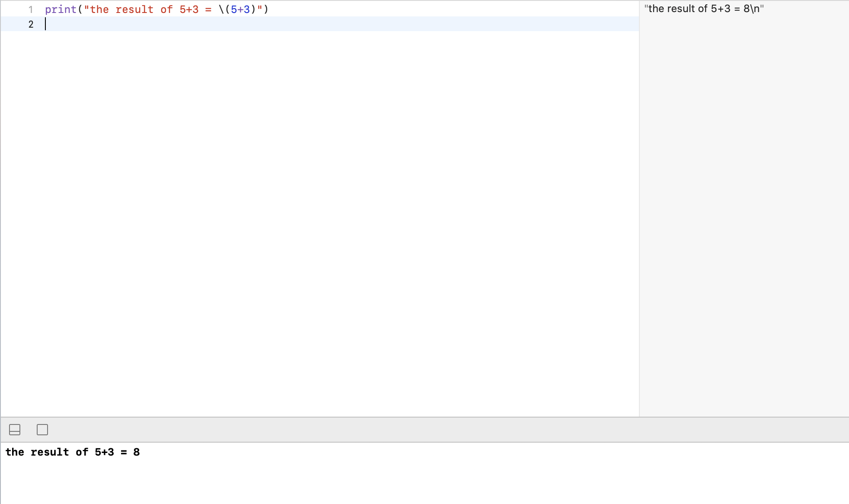Click line number 2 in gutter
Screen dimensions: 849x504
pos(31,24)
